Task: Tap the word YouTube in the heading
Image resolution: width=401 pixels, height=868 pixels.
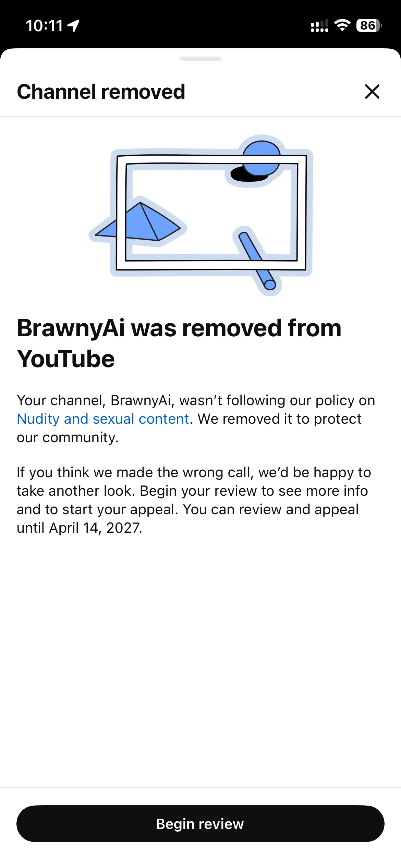Action: [66, 359]
